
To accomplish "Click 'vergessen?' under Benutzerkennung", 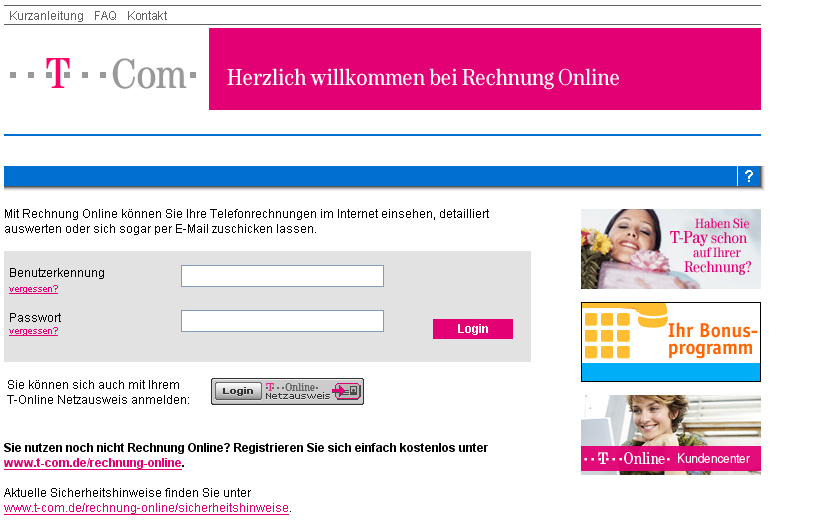I will coord(33,289).
